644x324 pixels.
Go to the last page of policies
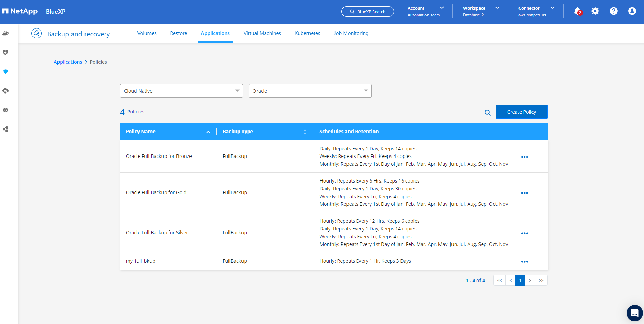[x=541, y=281]
